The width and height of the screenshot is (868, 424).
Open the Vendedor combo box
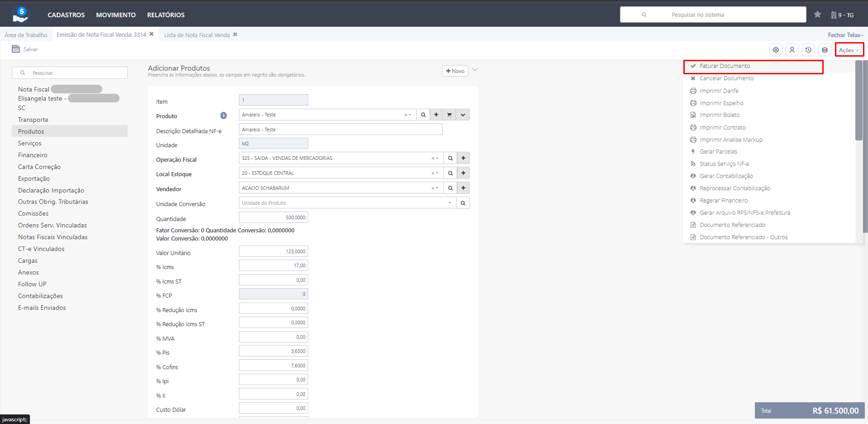341,188
